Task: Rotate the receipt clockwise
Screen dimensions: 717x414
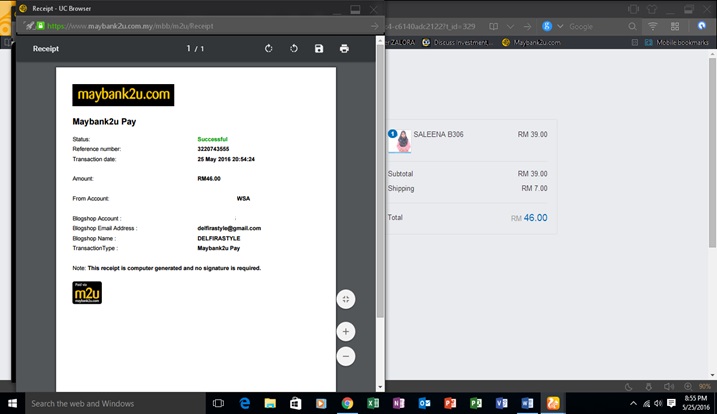Action: coord(268,48)
